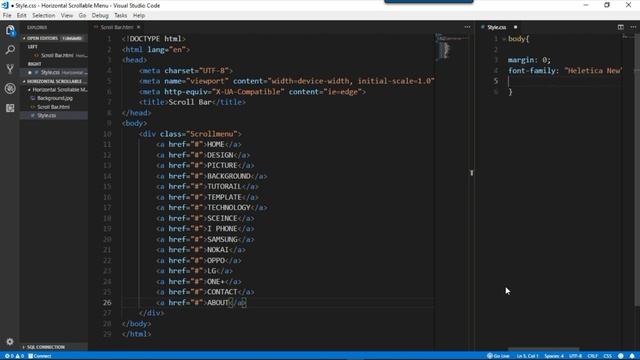
Task: Click the Ln 5, Col 1 cursor position
Action: point(528,356)
